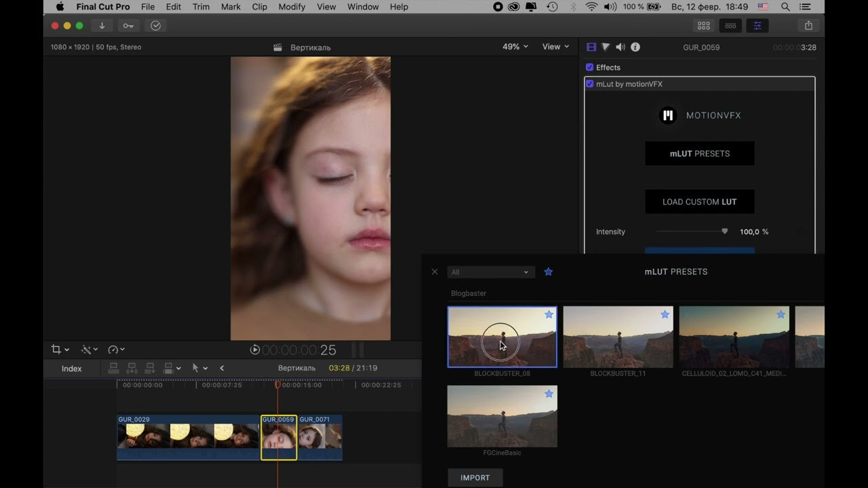The image size is (868, 488).
Task: Disable the mLut by motionVFX checkbox
Action: 589,84
